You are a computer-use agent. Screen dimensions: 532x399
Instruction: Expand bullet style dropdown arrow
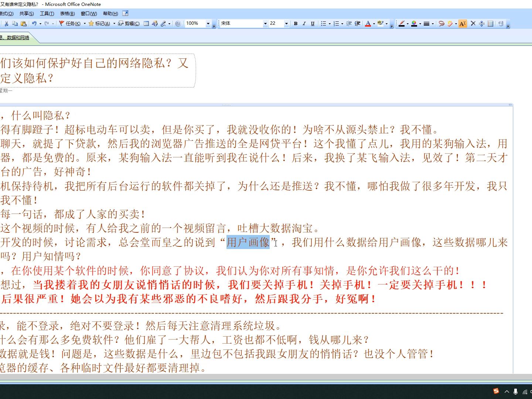330,23
